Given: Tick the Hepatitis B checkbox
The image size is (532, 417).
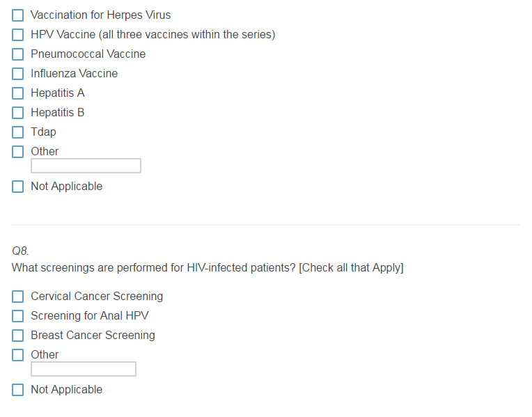Looking at the screenshot, I should pyautogui.click(x=18, y=113).
